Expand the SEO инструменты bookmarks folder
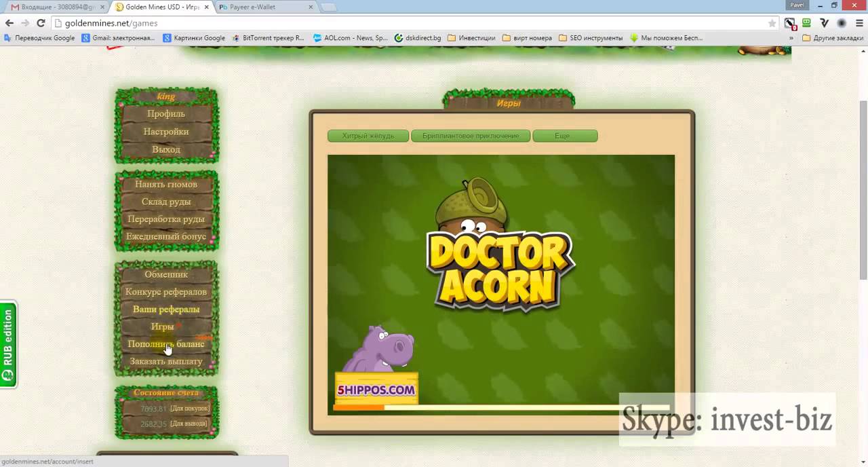The height and width of the screenshot is (467, 868). (x=591, y=38)
